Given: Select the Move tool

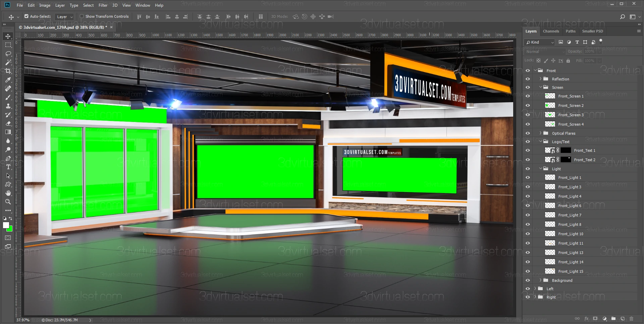Looking at the screenshot, I should [x=8, y=36].
